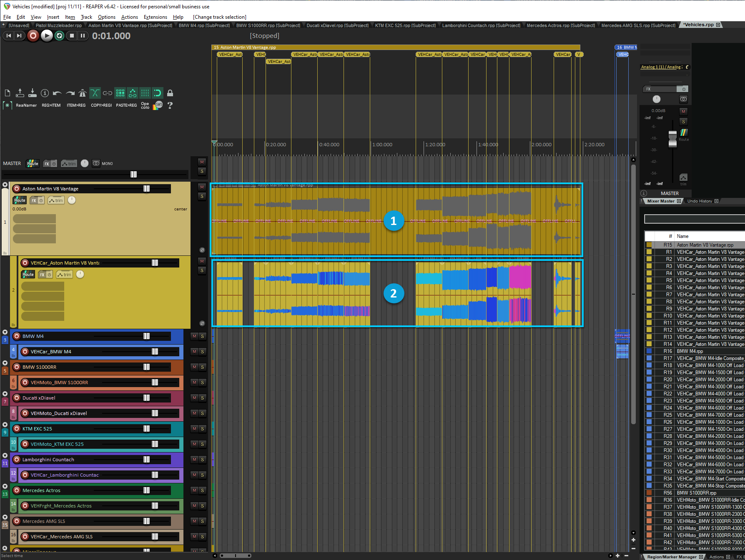Solo the BMW M4 folder track
The height and width of the screenshot is (560, 745).
[x=202, y=336]
